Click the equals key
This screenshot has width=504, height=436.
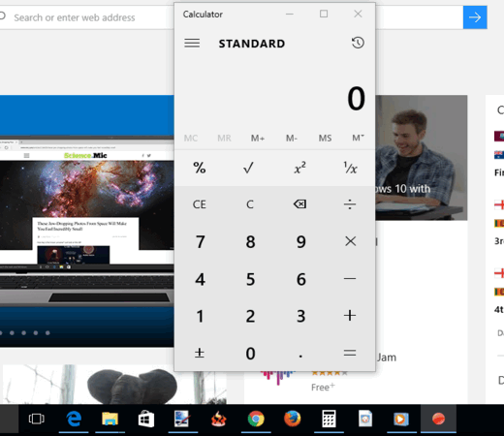(x=350, y=353)
